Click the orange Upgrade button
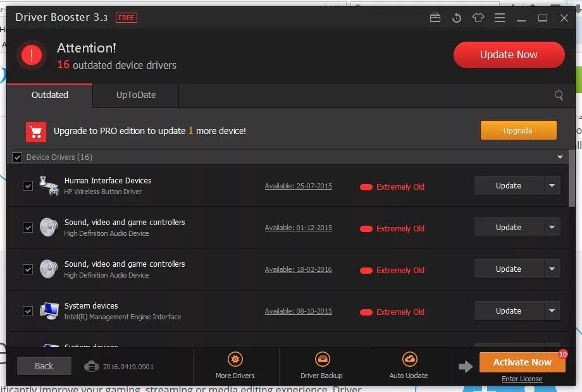Image resolution: width=582 pixels, height=392 pixels. click(x=518, y=130)
